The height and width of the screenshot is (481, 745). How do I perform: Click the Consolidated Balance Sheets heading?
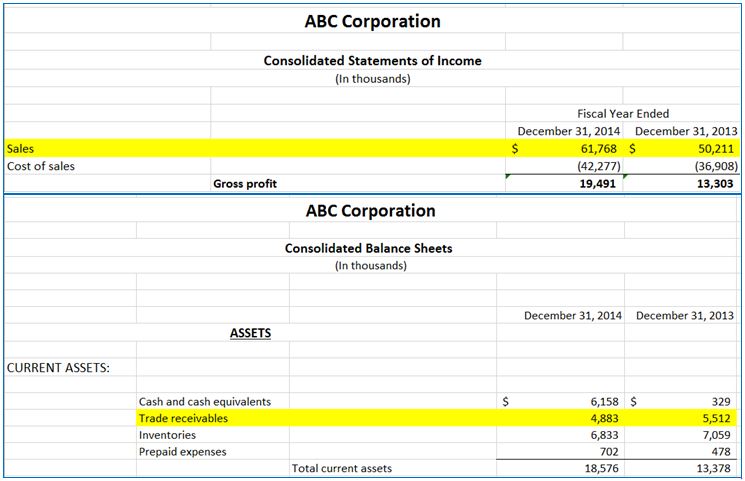(x=368, y=249)
